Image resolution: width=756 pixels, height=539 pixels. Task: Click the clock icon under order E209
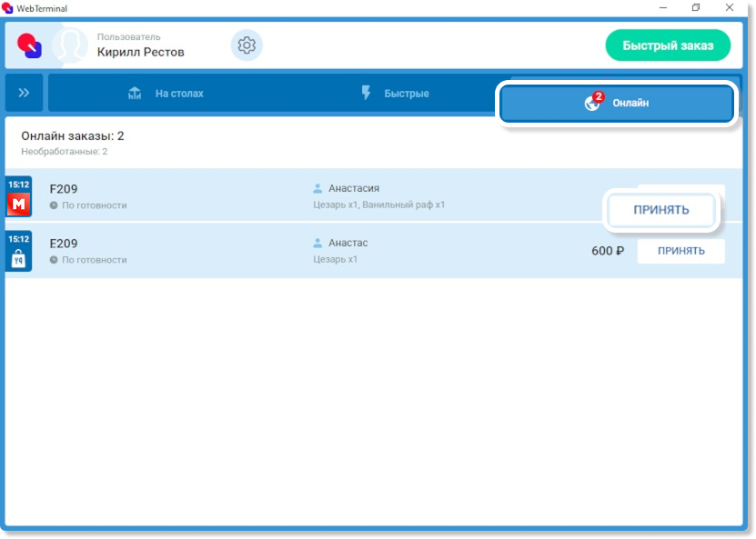tap(54, 260)
